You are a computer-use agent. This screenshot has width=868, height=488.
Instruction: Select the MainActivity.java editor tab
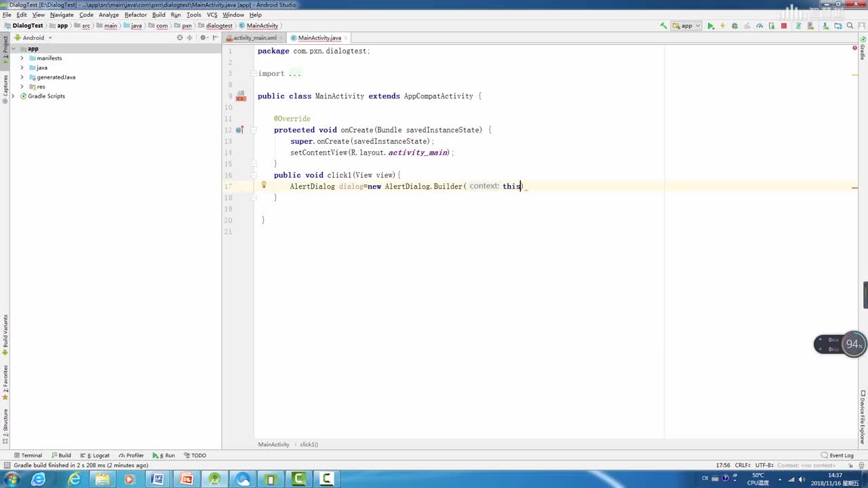[319, 38]
